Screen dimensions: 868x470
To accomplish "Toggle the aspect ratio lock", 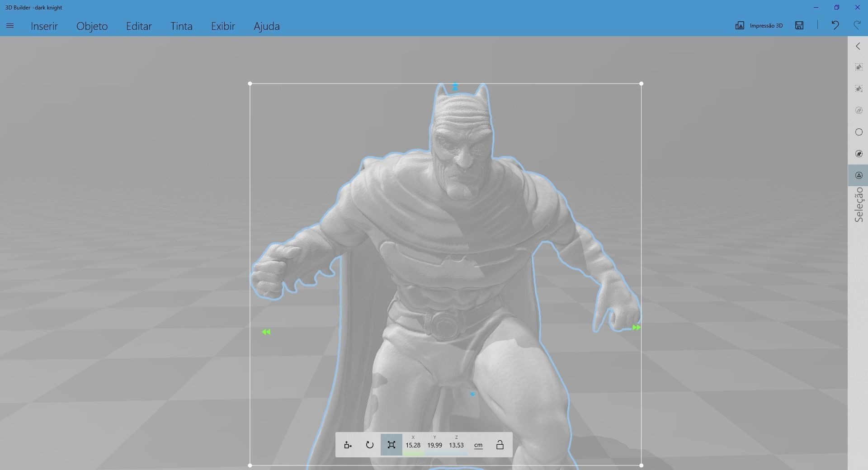I will pos(500,445).
